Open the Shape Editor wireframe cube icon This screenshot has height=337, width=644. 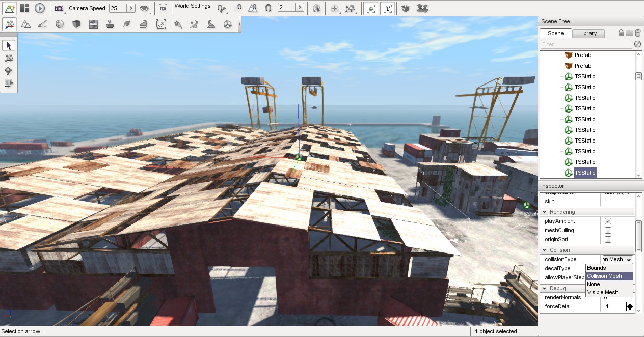(x=227, y=24)
